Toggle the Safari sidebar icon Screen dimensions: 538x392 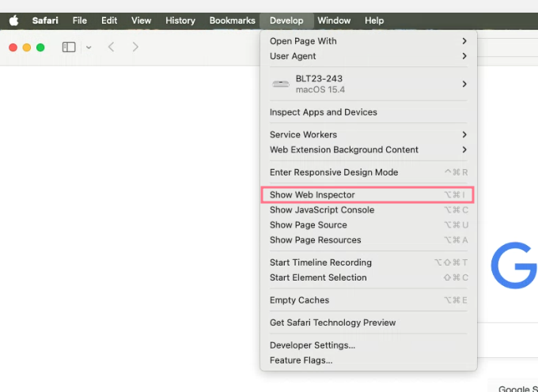coord(69,47)
